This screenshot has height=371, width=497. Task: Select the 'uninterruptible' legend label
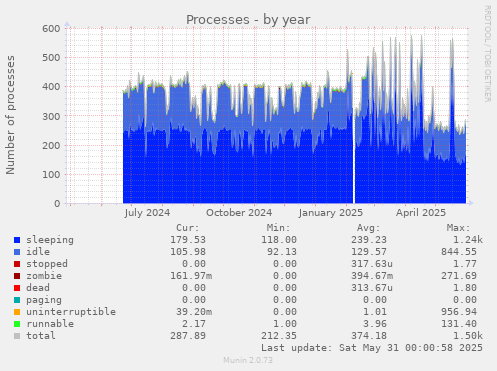71,312
